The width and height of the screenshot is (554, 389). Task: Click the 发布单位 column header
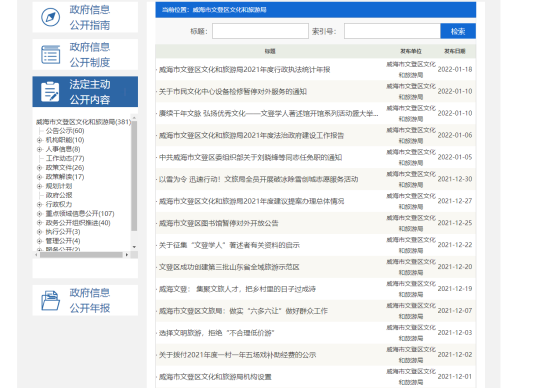click(x=411, y=51)
